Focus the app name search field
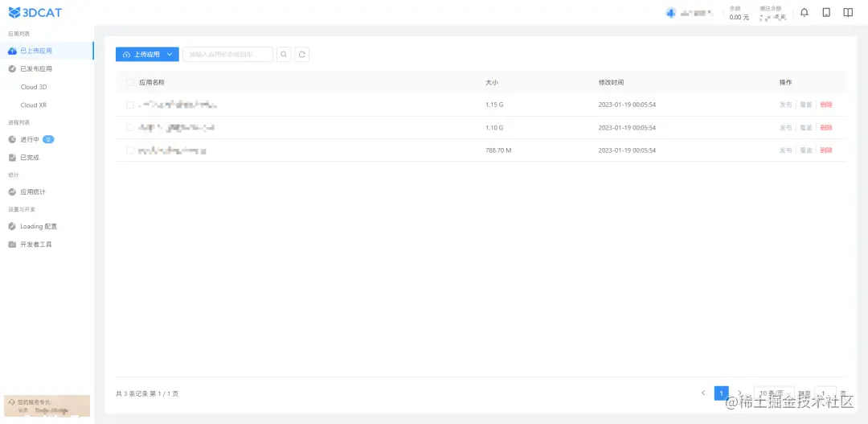 [x=227, y=55]
